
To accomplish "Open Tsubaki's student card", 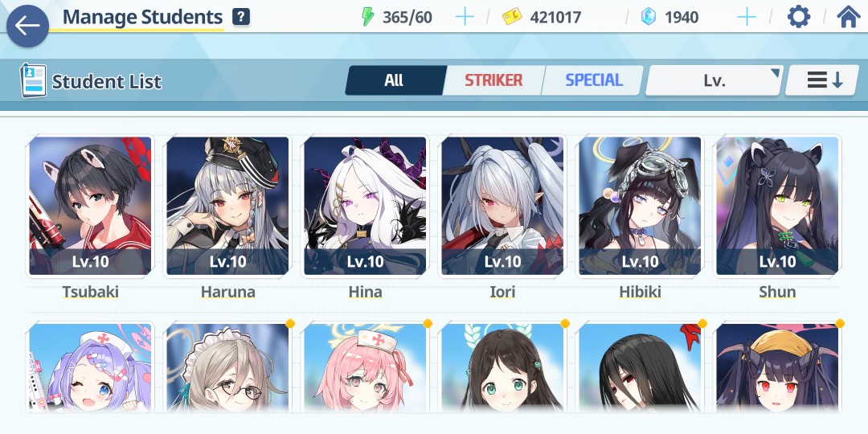I will (90, 206).
